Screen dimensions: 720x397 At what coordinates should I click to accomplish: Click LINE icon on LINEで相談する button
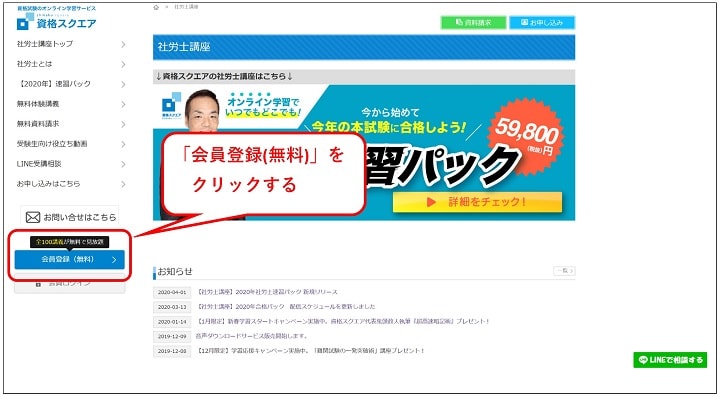643,360
